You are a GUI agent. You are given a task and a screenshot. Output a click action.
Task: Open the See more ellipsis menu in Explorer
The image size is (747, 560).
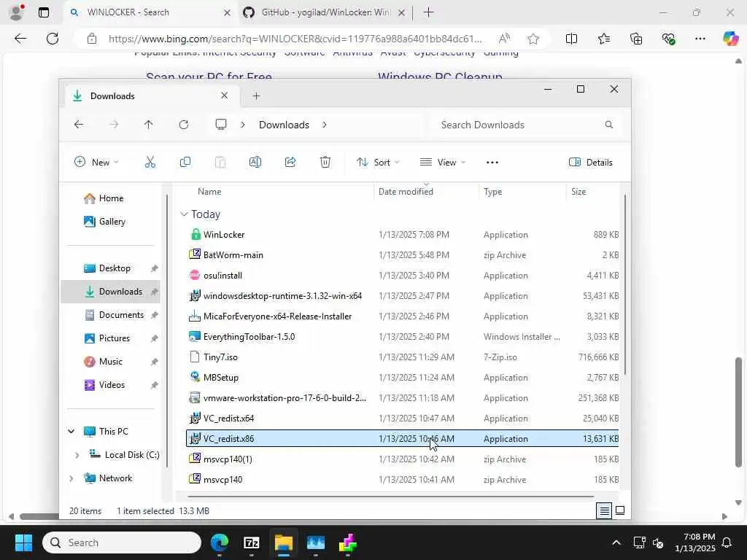click(x=492, y=163)
